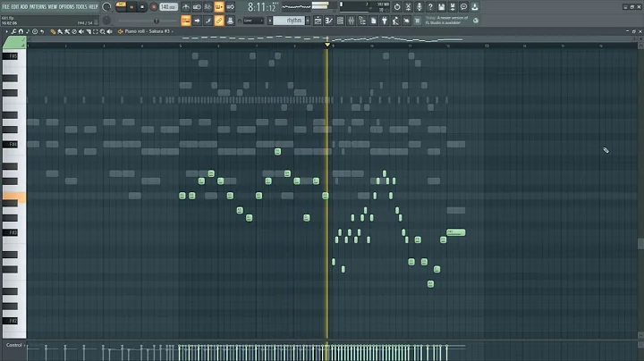Open piano roll wrench tools menu
The height and width of the screenshot is (361, 644).
click(x=13, y=31)
